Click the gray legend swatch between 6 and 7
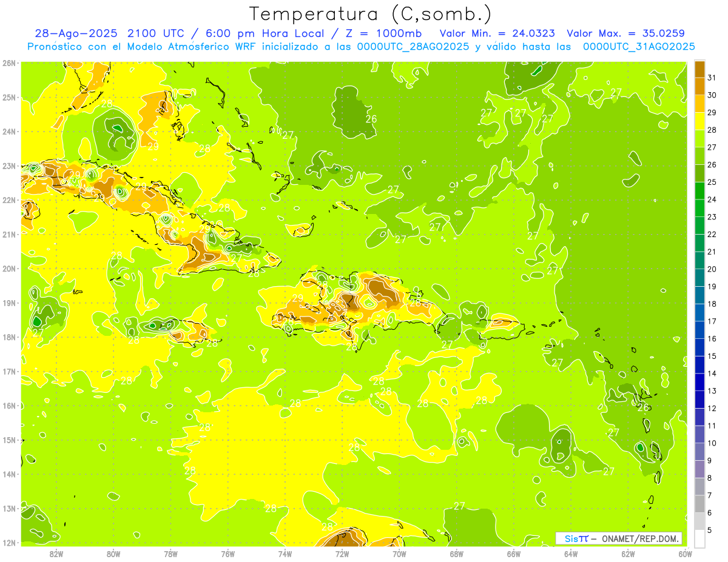The height and width of the screenshot is (562, 728). [x=699, y=504]
